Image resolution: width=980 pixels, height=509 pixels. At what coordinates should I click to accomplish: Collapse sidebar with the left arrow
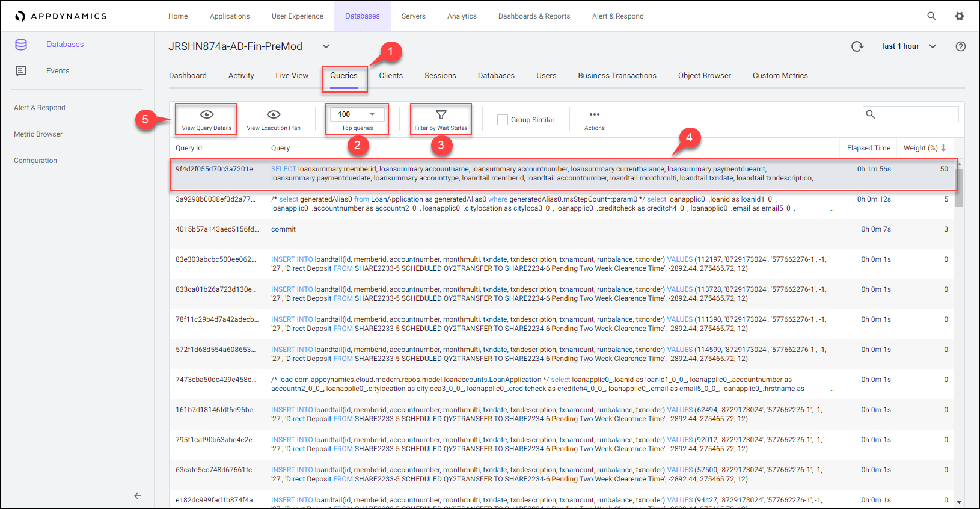point(138,496)
